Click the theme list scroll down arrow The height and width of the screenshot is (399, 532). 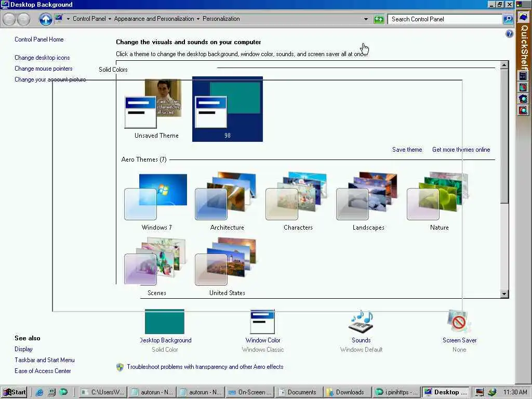pyautogui.click(x=504, y=294)
